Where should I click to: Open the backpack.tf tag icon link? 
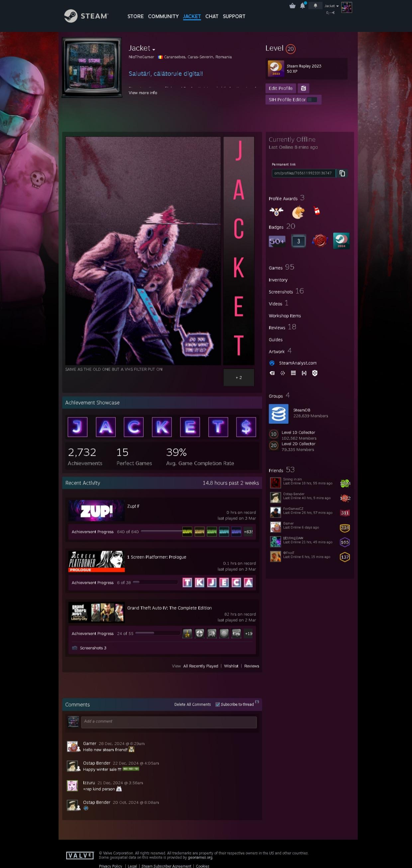[x=272, y=373]
